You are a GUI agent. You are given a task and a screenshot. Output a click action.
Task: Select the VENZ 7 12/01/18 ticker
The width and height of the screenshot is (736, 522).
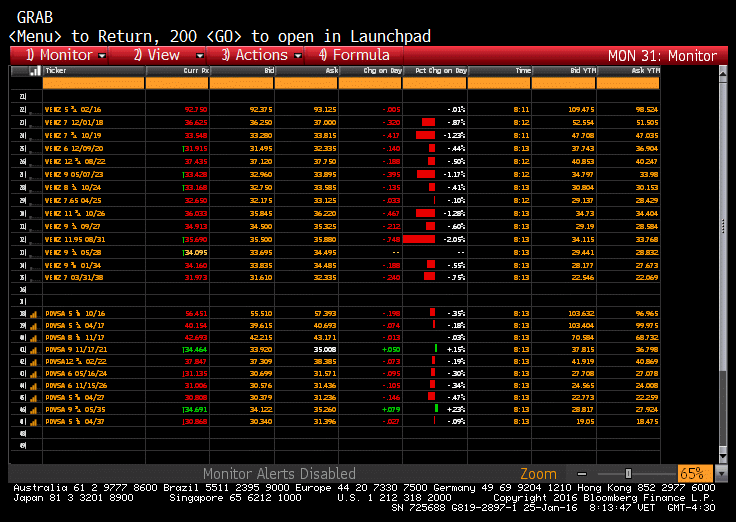pos(74,123)
